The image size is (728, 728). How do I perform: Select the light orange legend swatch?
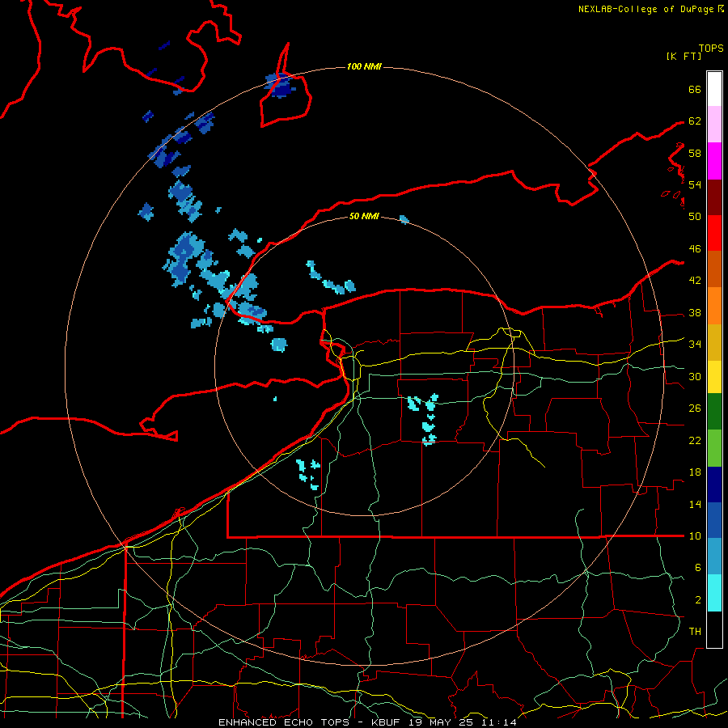tap(714, 306)
